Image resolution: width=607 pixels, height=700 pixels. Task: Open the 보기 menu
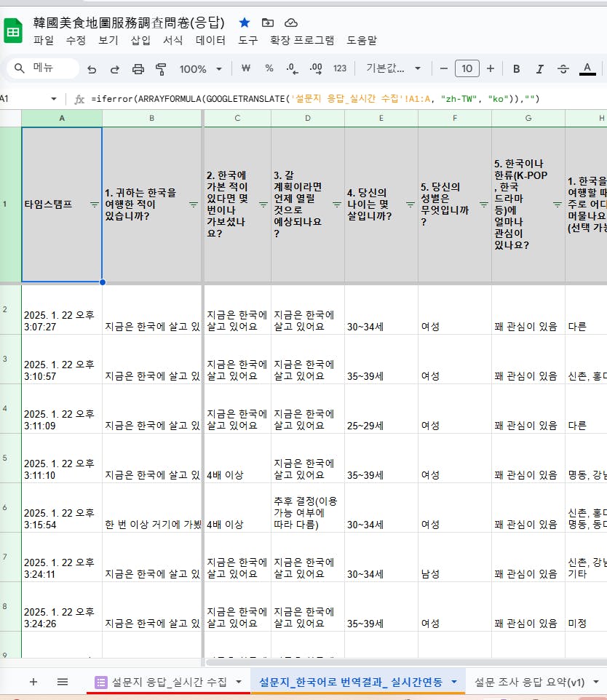point(108,40)
